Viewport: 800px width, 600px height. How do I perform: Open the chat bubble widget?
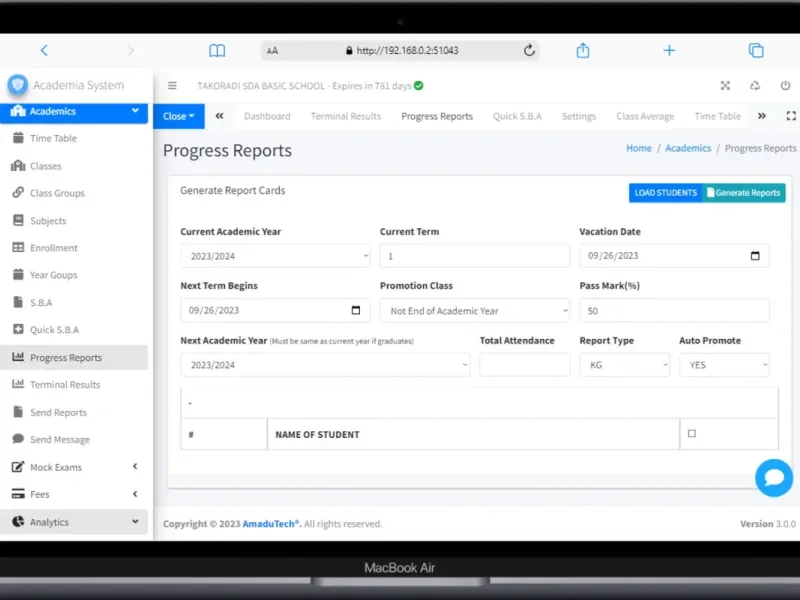pyautogui.click(x=774, y=478)
